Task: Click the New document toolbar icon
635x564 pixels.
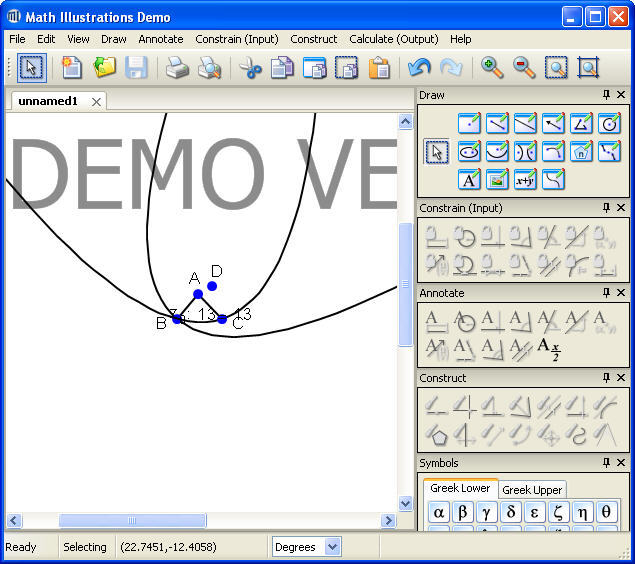Action: [72, 68]
